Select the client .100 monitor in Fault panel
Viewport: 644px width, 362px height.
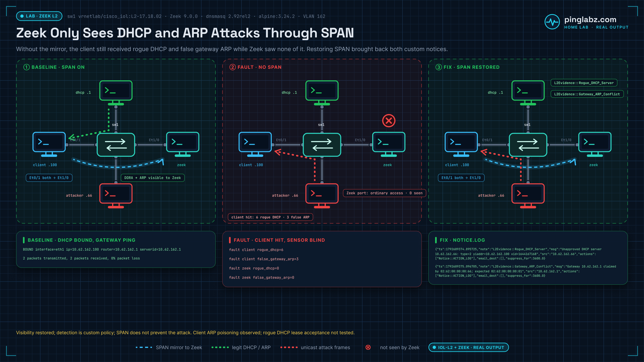pyautogui.click(x=255, y=144)
